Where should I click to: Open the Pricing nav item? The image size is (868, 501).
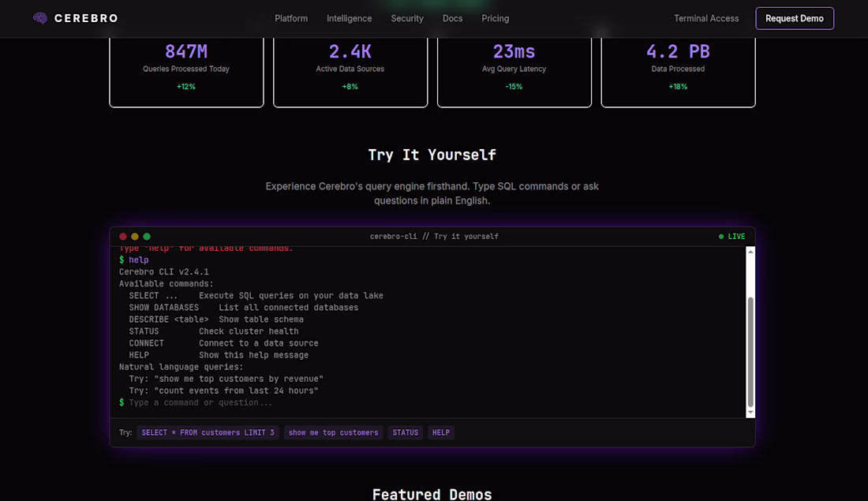point(496,18)
